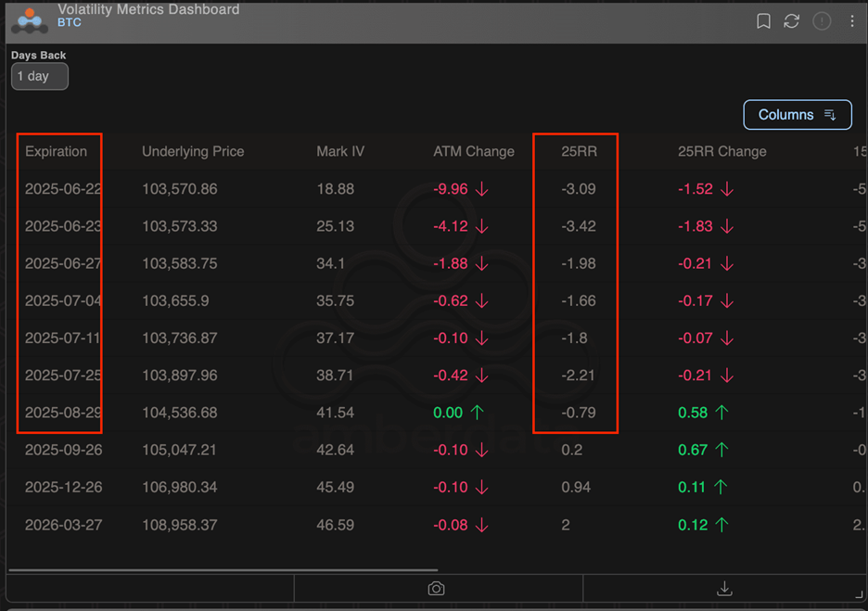
Task: Click underlying price 108,958.37
Action: 180,525
